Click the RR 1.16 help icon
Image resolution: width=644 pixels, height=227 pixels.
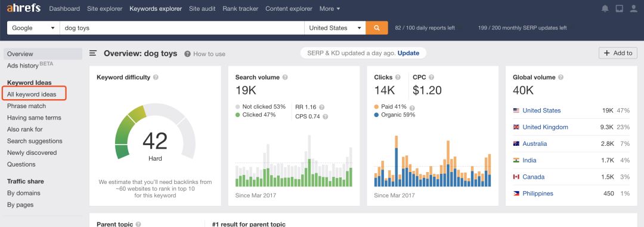[x=321, y=107]
